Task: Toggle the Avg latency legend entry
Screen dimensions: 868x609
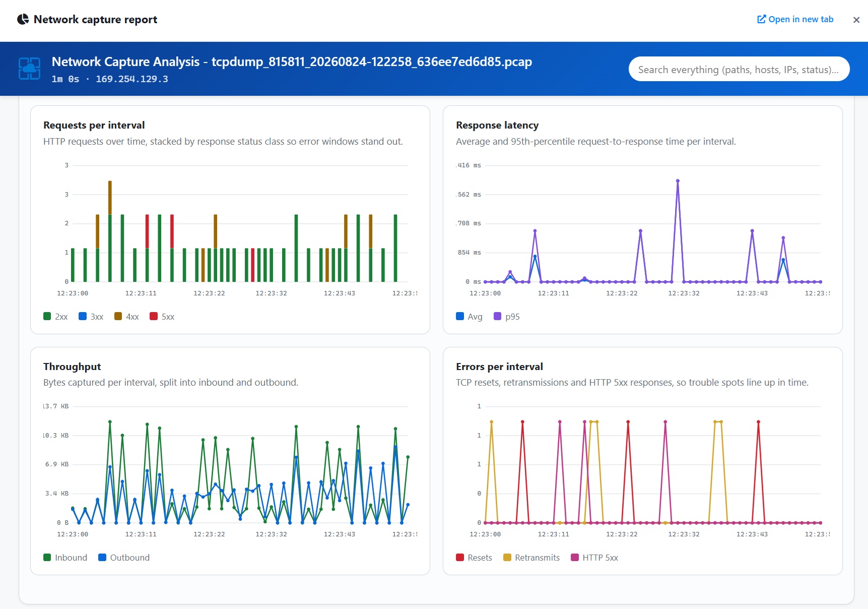Action: 469,317
